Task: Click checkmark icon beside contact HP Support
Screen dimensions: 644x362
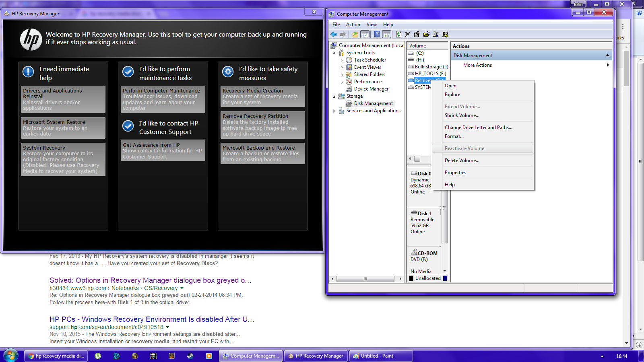Action: (128, 126)
